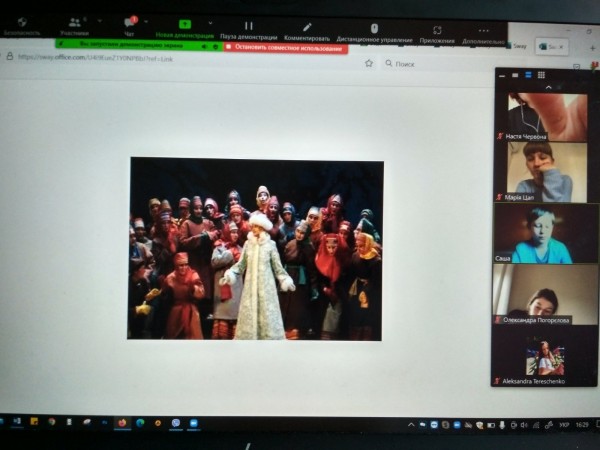Viewport: 600px width, 450px height.
Task: Mute shared audio on green bar
Action: [x=205, y=46]
